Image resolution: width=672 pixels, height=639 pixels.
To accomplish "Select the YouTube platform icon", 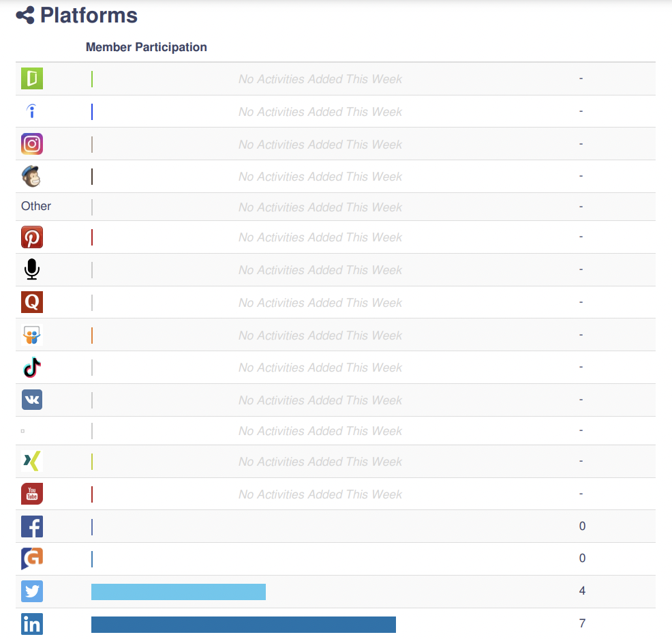I will tap(32, 494).
